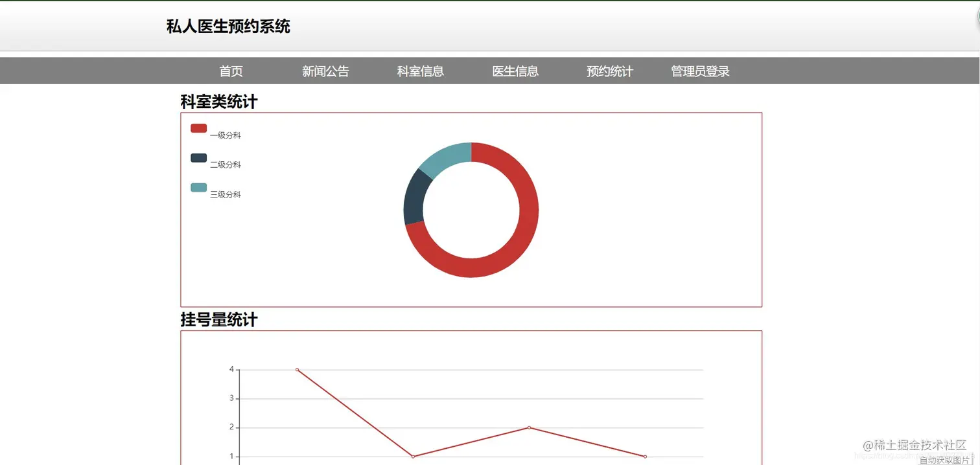Toggle the dark 二级分科 legend swatch

198,158
